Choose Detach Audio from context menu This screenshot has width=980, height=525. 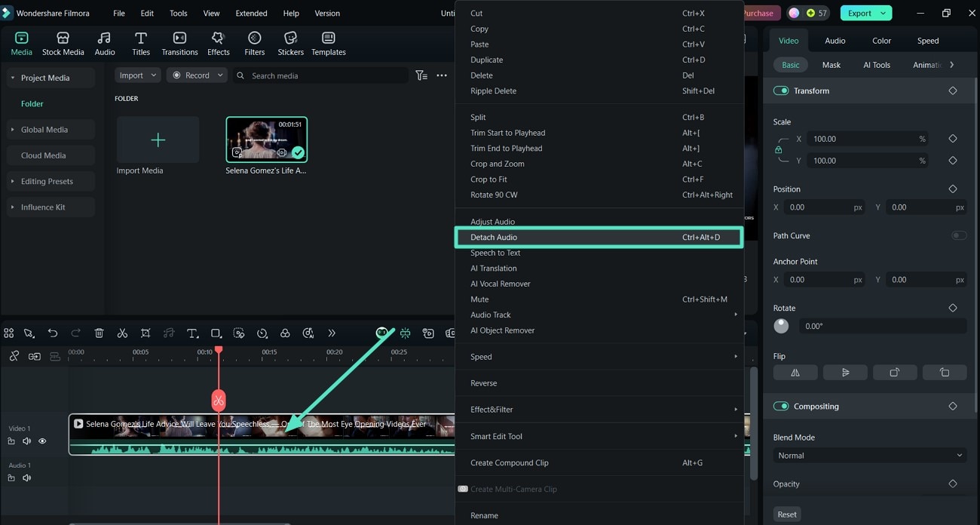pos(599,237)
